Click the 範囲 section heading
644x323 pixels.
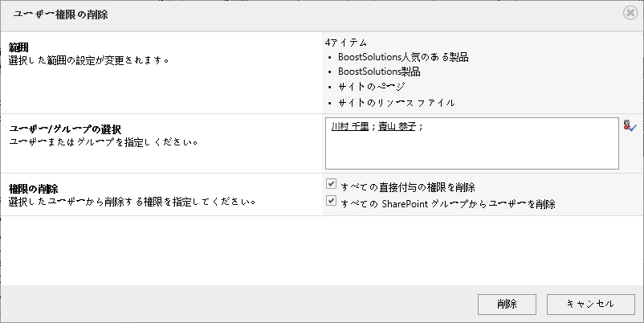coord(18,47)
